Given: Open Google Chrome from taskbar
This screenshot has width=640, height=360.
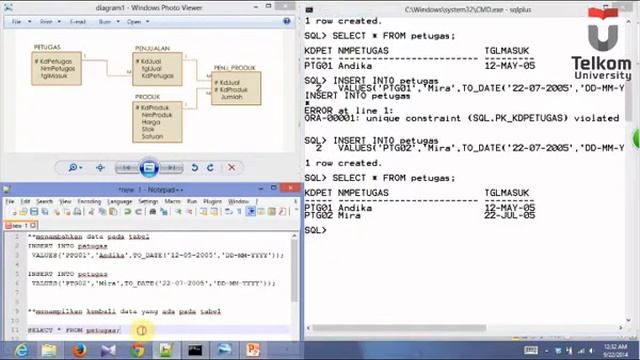Looking at the screenshot, I should click(x=138, y=350).
